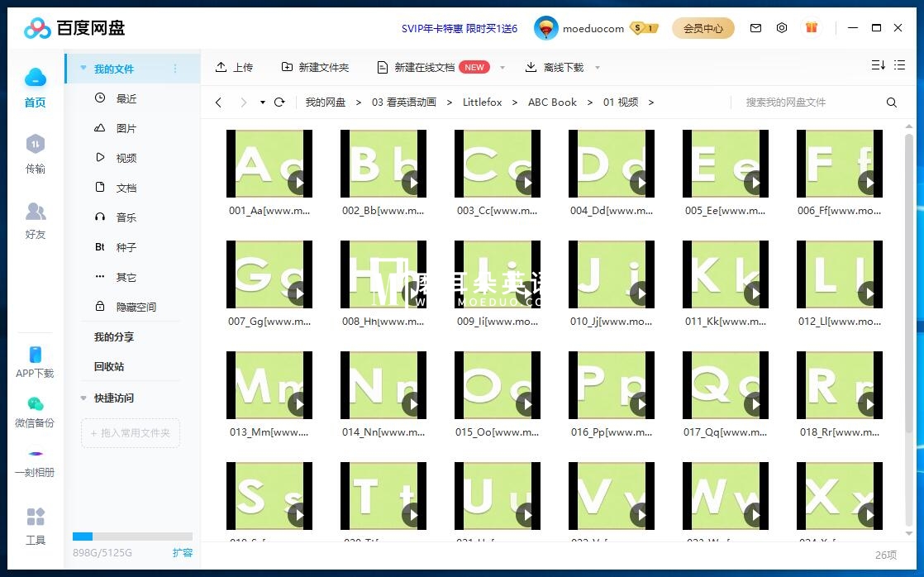Expand the 离线下载 dropdown arrow
Image resolution: width=924 pixels, height=577 pixels.
pyautogui.click(x=597, y=68)
